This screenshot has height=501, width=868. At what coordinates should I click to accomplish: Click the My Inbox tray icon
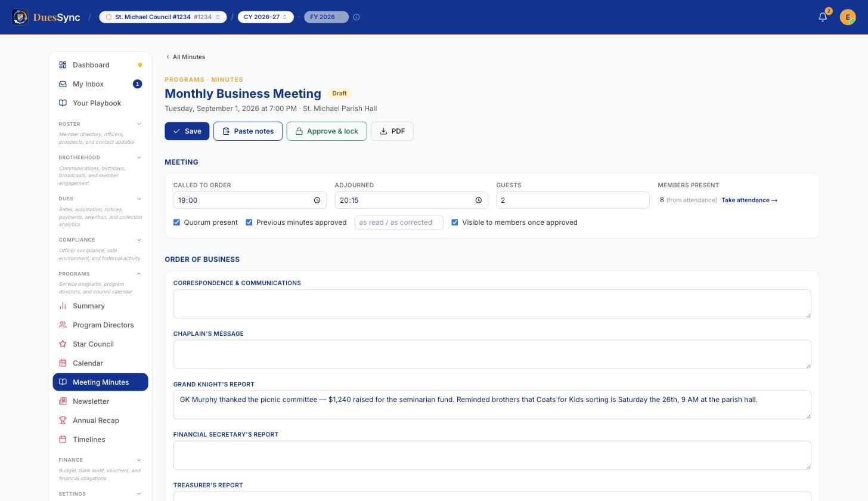pos(63,84)
